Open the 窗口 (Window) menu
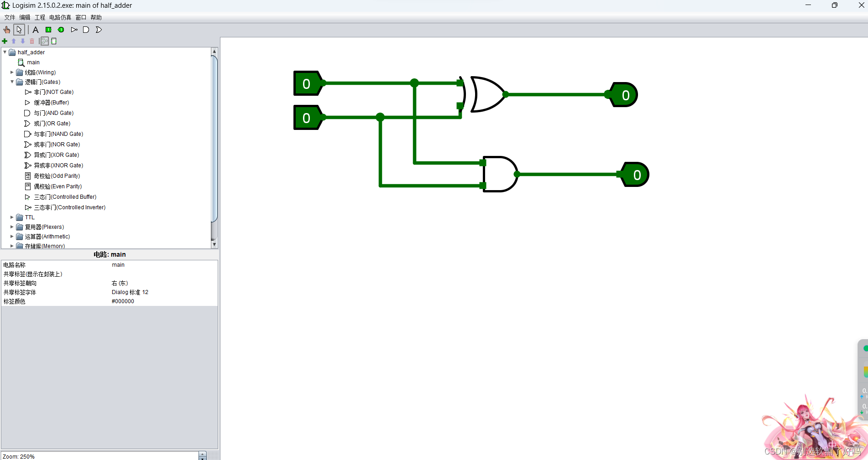 [81, 17]
